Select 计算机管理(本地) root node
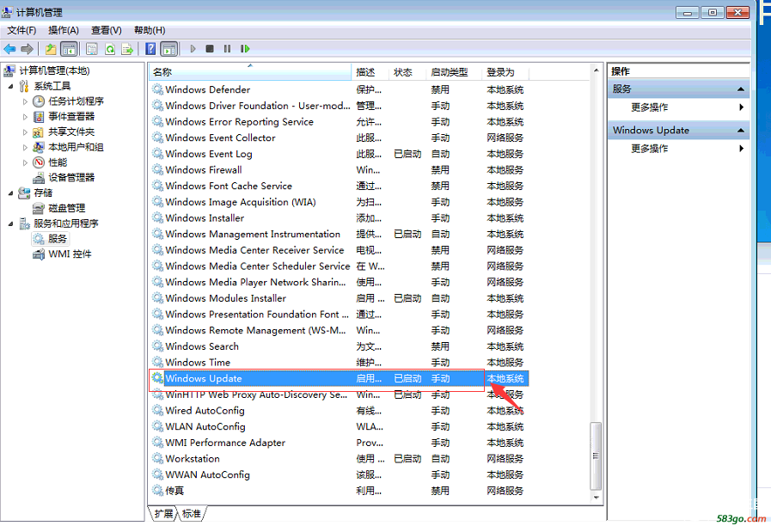Image resolution: width=771 pixels, height=532 pixels. tap(54, 70)
